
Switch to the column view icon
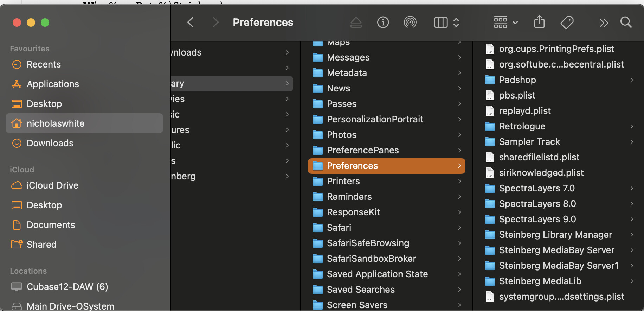pos(441,23)
